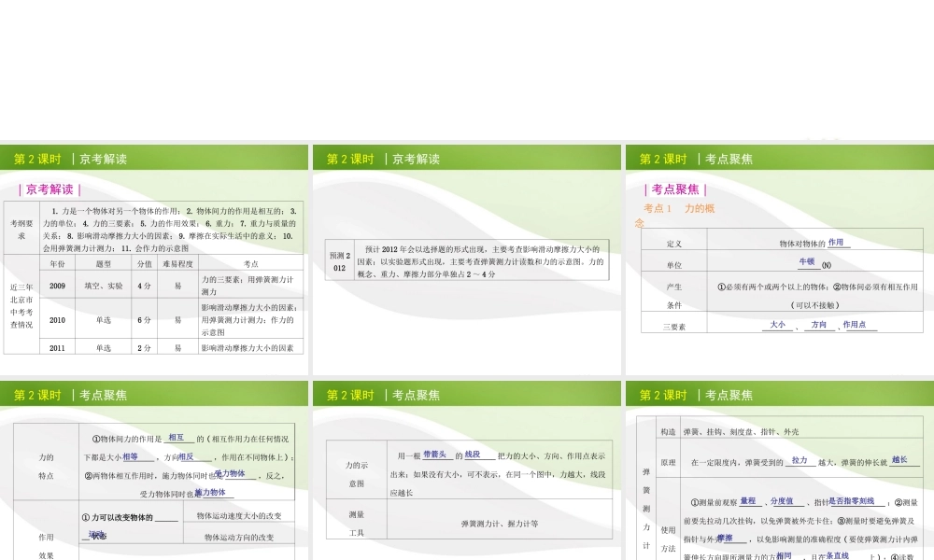Open the slide about 力的示意图 and 测量工具

[x=466, y=470]
